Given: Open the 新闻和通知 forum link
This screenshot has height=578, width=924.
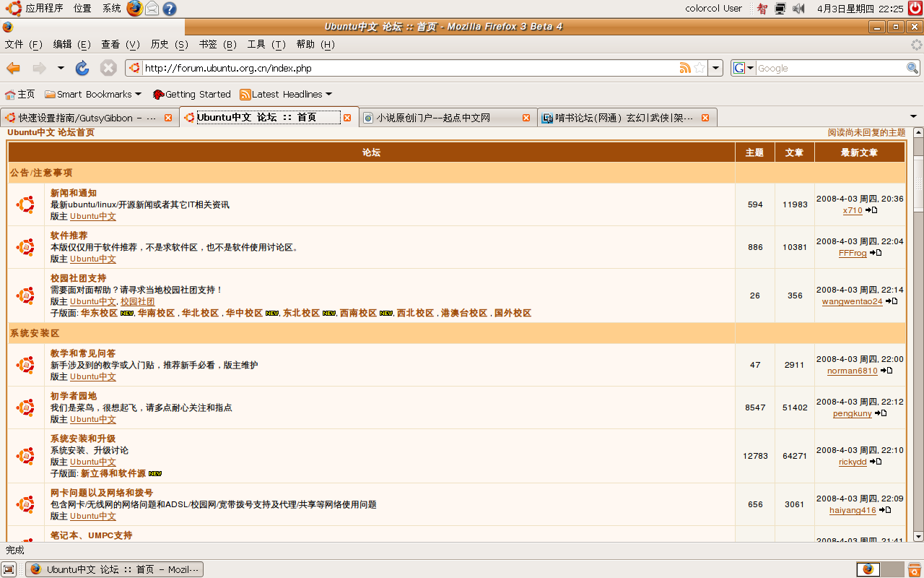Looking at the screenshot, I should pyautogui.click(x=74, y=193).
